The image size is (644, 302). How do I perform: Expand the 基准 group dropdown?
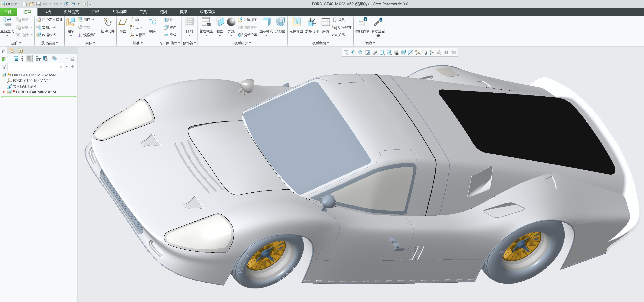point(137,43)
